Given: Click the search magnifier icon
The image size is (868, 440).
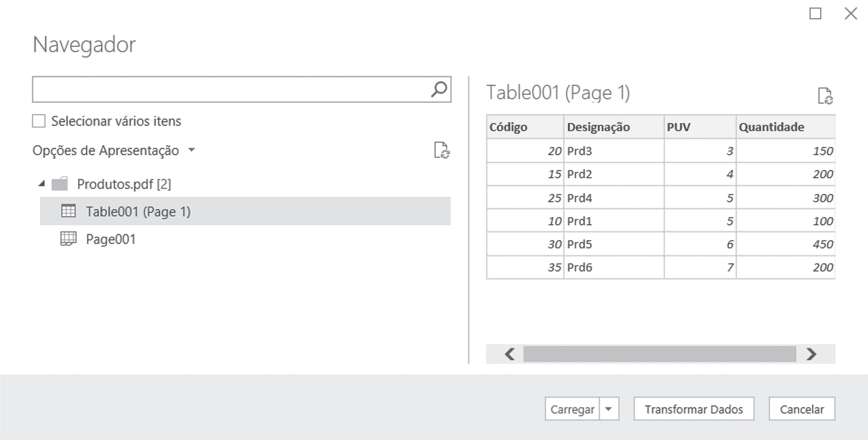Looking at the screenshot, I should click(439, 89).
